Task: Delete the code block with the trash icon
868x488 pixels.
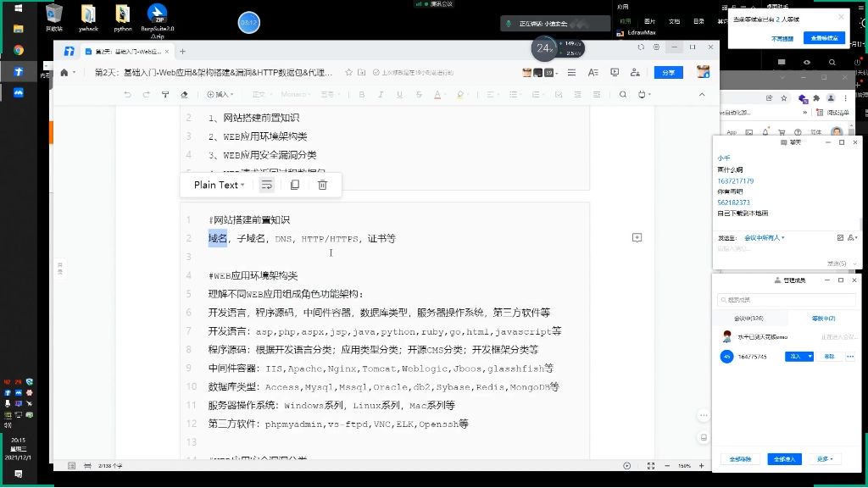Action: point(322,186)
